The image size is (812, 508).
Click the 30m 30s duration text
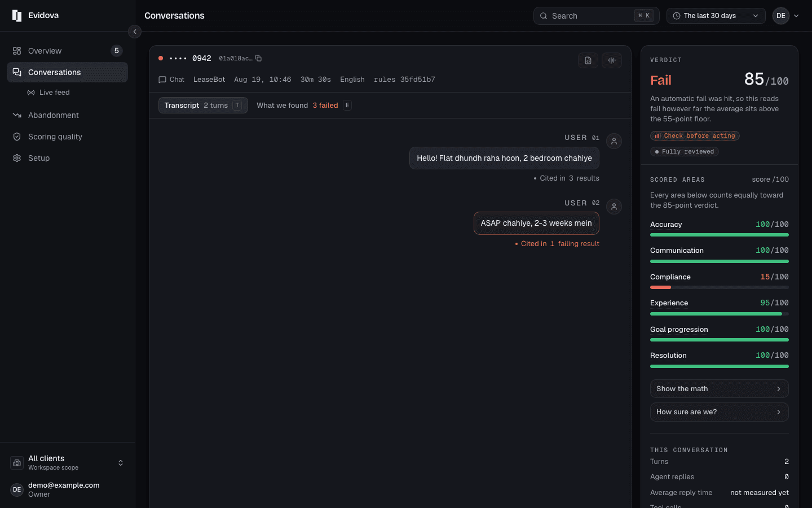pyautogui.click(x=316, y=80)
